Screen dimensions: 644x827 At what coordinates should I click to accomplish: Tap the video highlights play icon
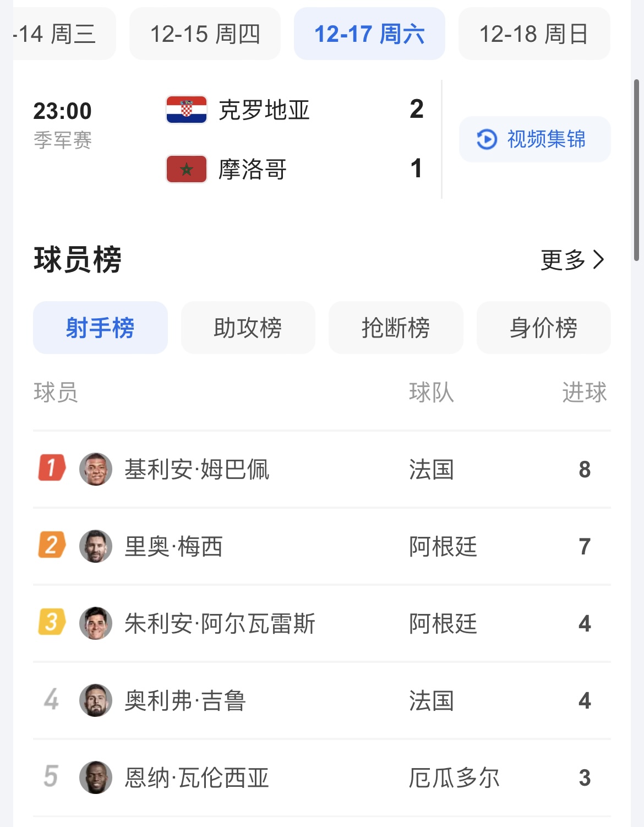coord(487,139)
